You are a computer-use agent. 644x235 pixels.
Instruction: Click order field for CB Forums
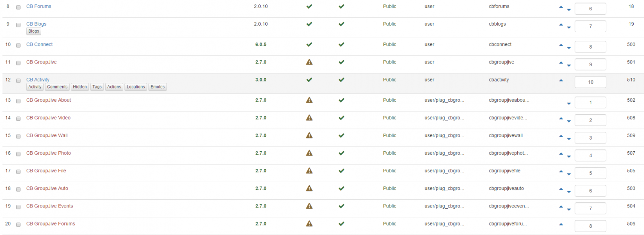(x=590, y=9)
